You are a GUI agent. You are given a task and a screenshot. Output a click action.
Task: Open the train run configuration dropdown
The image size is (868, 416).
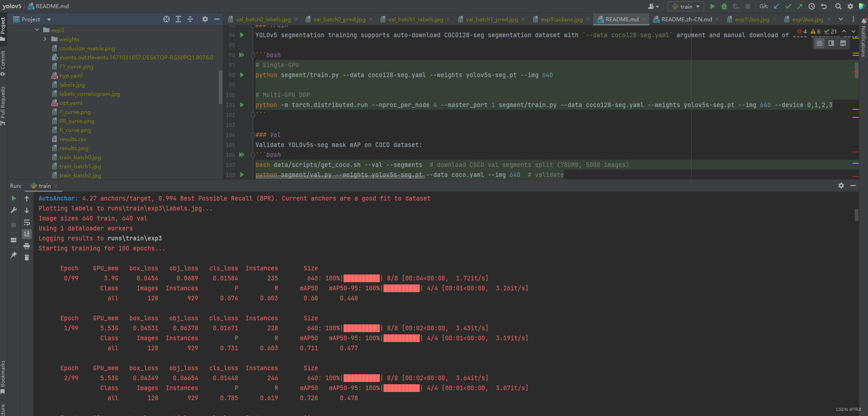click(x=686, y=6)
